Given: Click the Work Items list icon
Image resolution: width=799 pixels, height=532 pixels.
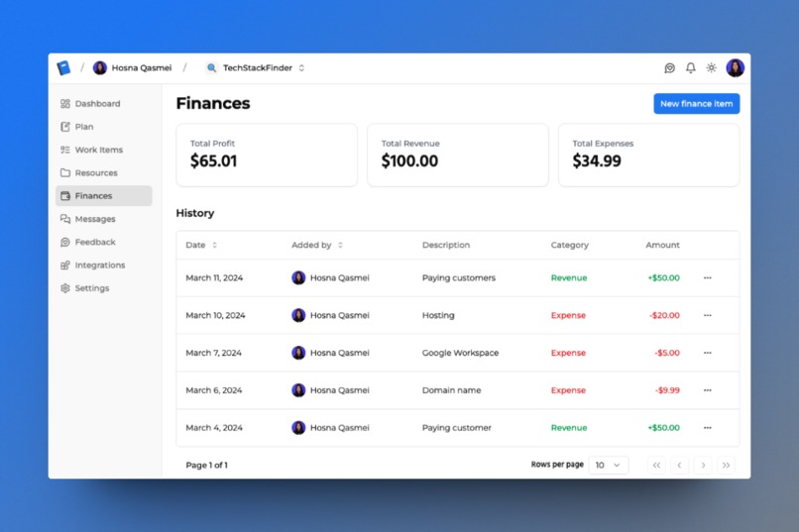Looking at the screenshot, I should 65,150.
